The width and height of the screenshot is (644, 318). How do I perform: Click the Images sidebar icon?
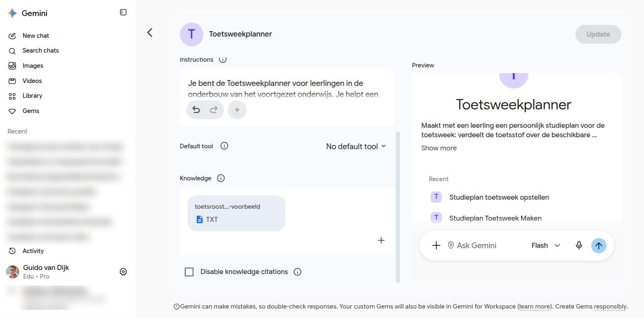click(12, 66)
